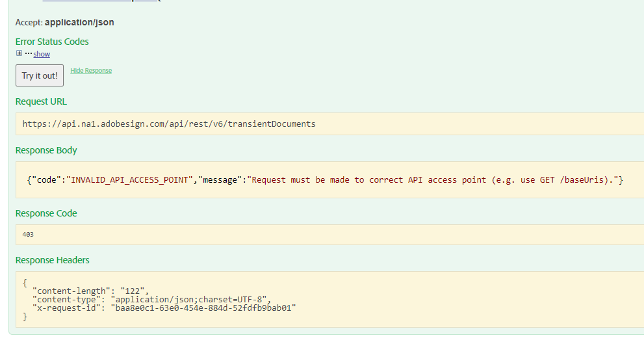Click the "Request URL" heading
This screenshot has width=644, height=342.
coord(41,101)
